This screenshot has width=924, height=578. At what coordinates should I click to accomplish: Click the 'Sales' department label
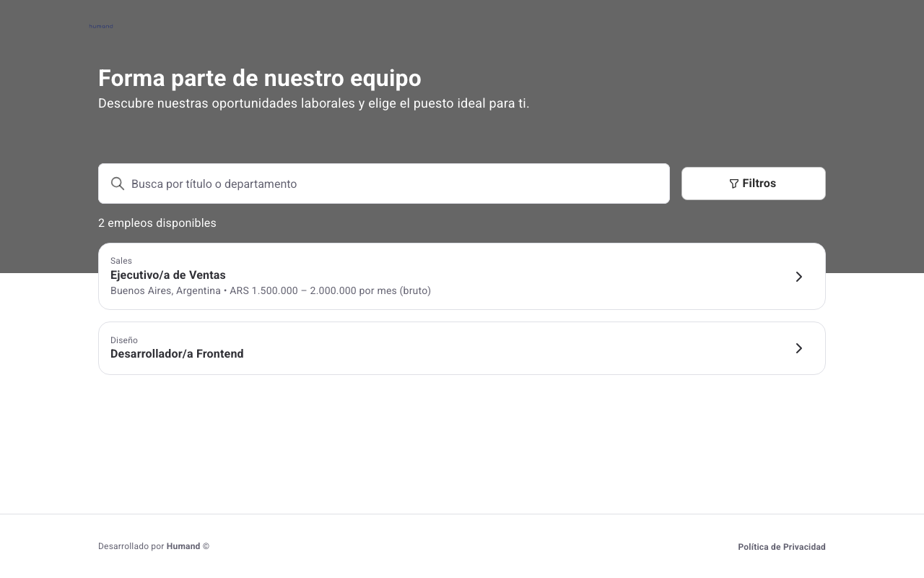click(x=121, y=261)
